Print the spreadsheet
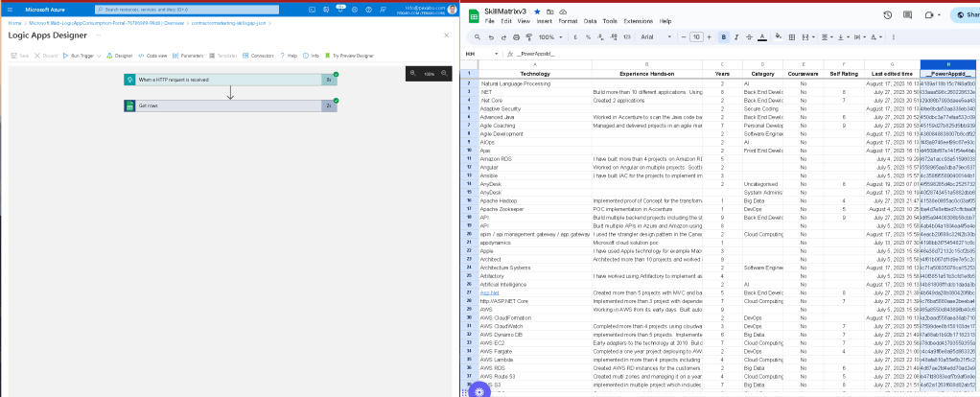 (516, 36)
